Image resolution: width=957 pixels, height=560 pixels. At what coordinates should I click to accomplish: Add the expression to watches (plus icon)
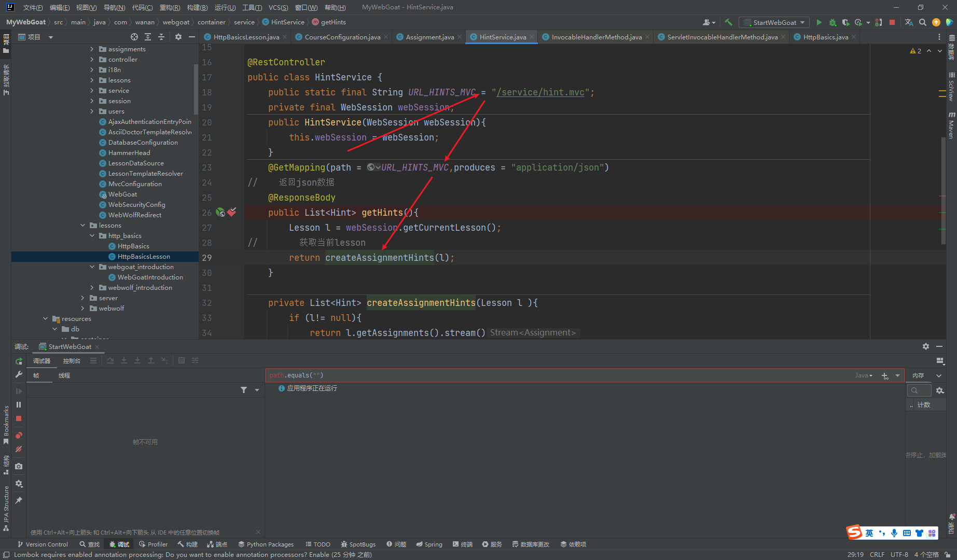[885, 375]
